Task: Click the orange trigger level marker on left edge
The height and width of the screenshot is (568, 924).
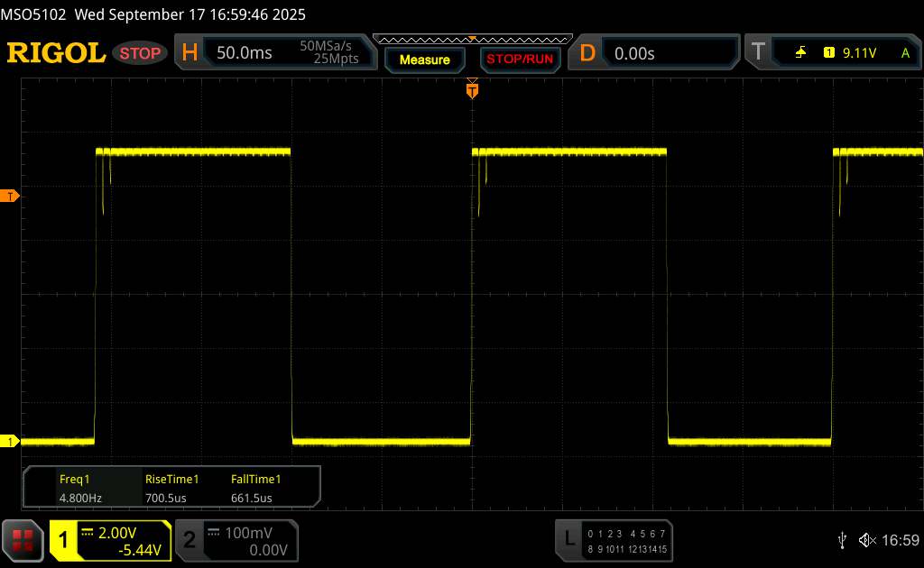Action: [x=11, y=196]
